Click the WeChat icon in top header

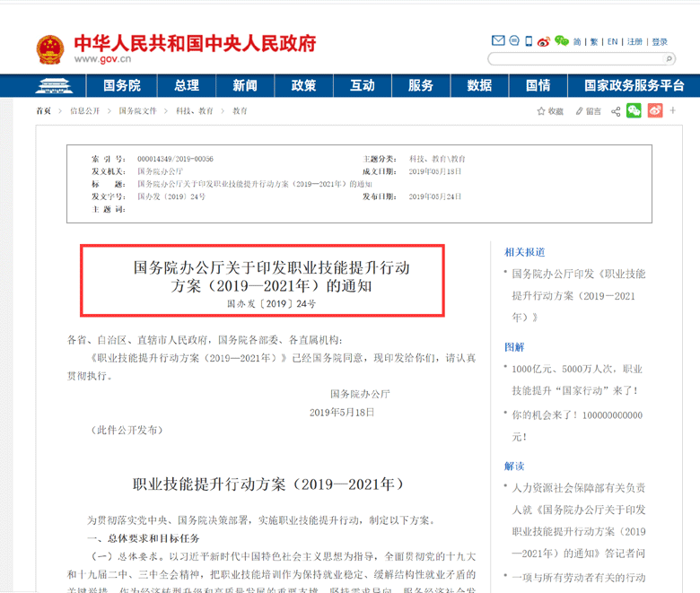pyautogui.click(x=561, y=41)
